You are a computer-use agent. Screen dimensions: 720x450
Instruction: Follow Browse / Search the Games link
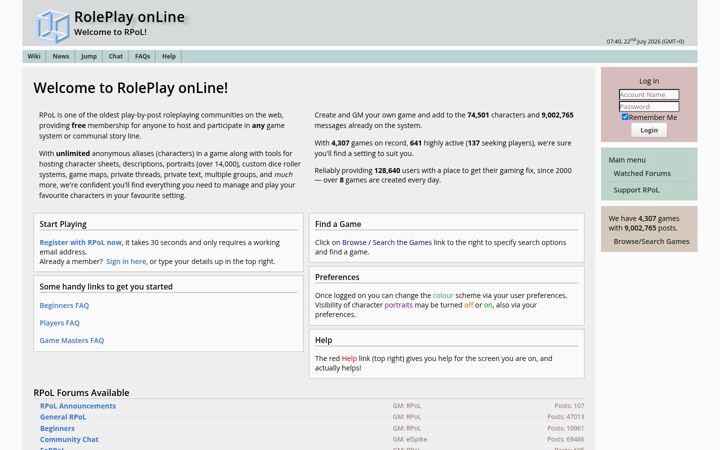click(x=387, y=242)
